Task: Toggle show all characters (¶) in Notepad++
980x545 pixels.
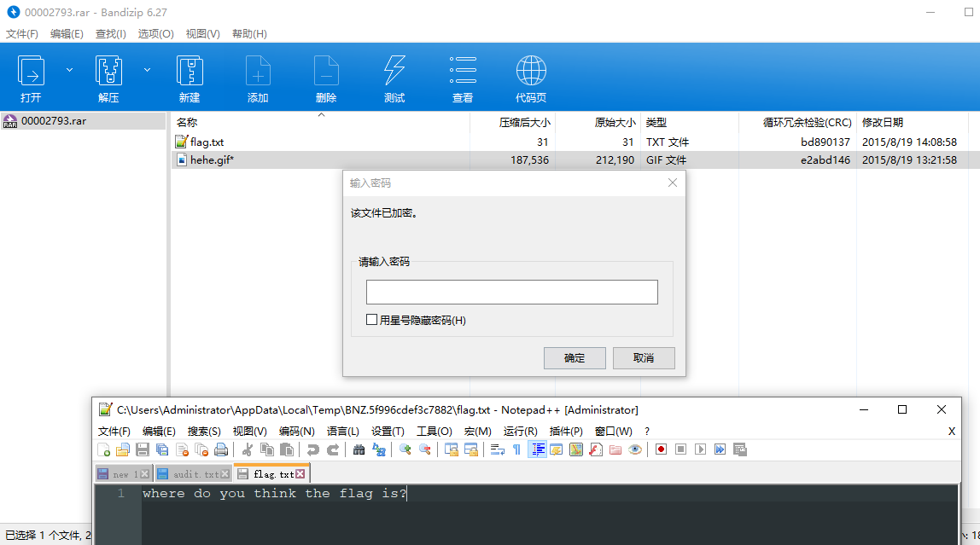Action: [x=517, y=449]
